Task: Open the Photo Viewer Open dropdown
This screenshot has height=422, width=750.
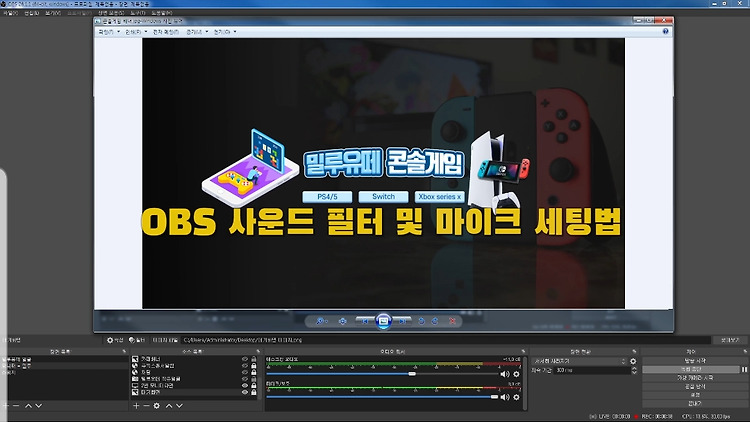Action: click(224, 32)
